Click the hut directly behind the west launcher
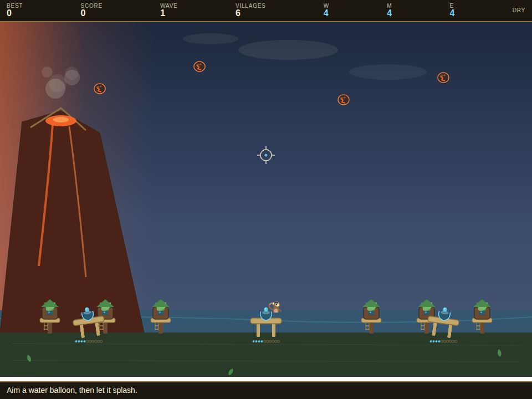Image resolution: width=532 pixels, height=399 pixels. (x=105, y=316)
